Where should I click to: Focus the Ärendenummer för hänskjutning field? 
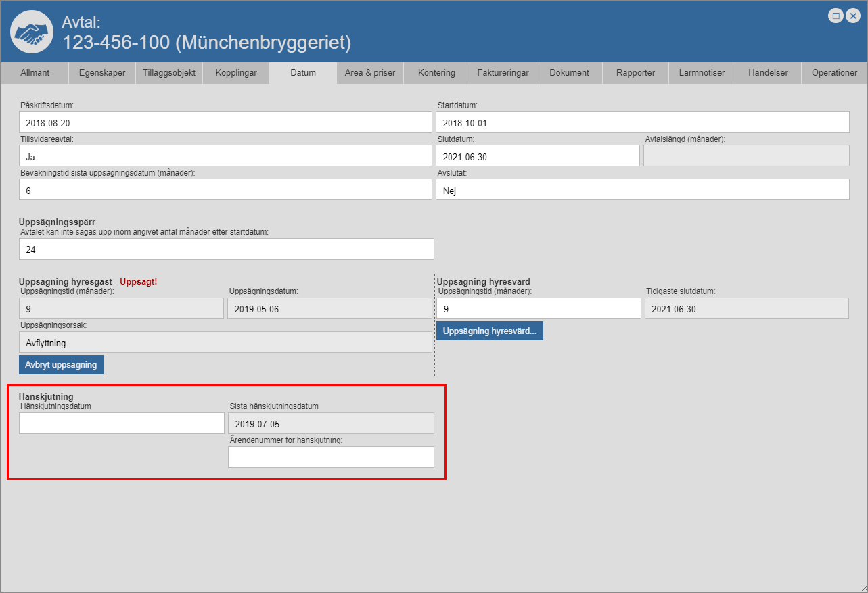(331, 457)
